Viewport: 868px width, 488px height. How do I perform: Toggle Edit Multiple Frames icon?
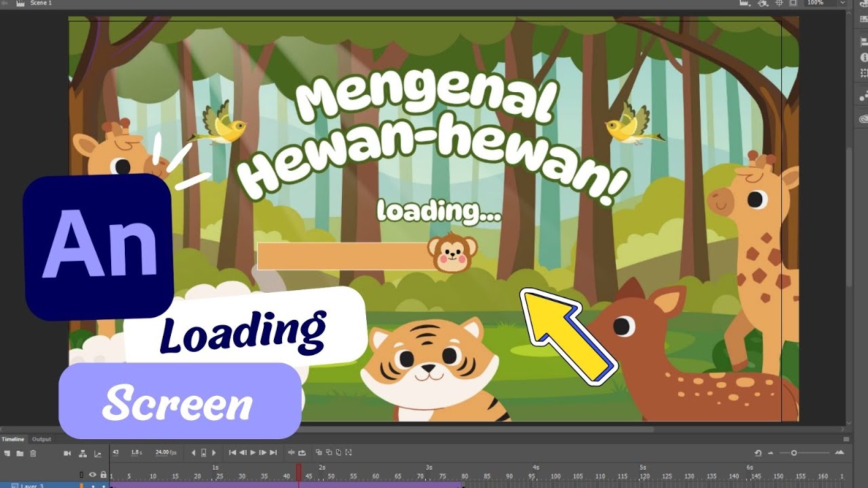(x=338, y=452)
